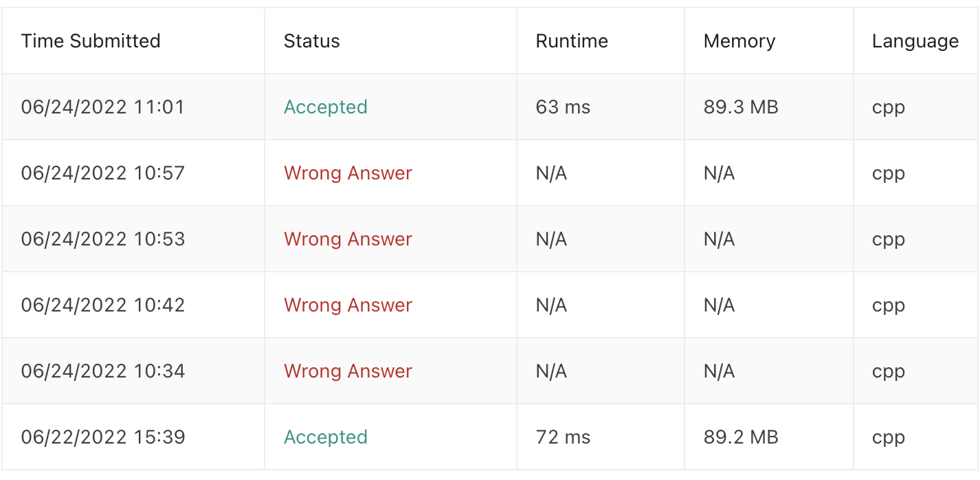Open the Wrong Answer submission at 10:57
The height and width of the screenshot is (480, 980).
[x=348, y=173]
